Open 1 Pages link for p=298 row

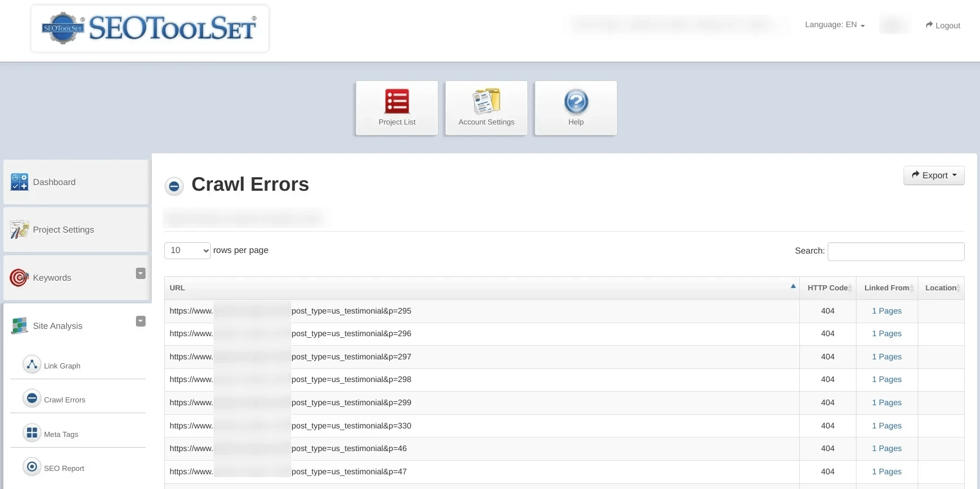(x=887, y=379)
